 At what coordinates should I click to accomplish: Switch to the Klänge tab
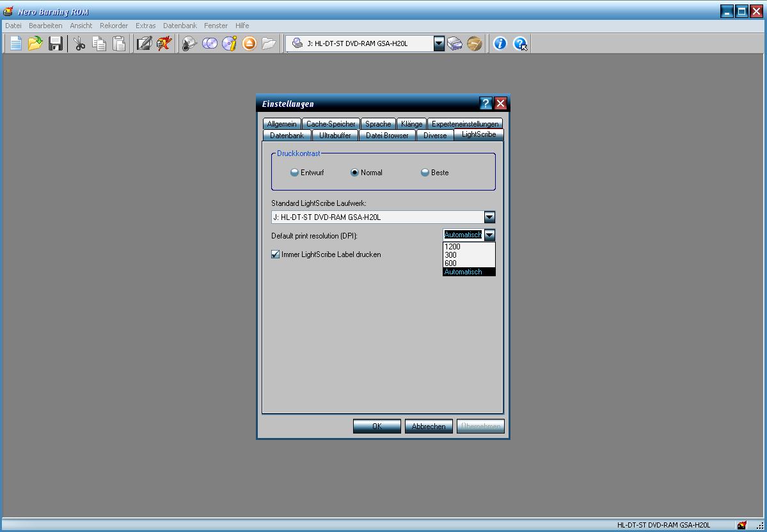(x=411, y=123)
